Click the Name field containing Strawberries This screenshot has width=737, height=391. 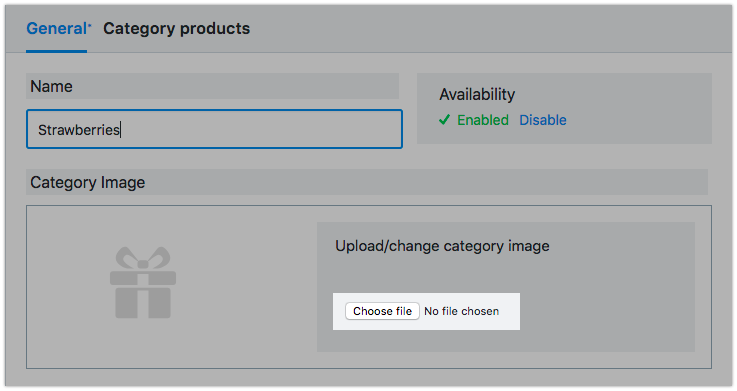(214, 129)
